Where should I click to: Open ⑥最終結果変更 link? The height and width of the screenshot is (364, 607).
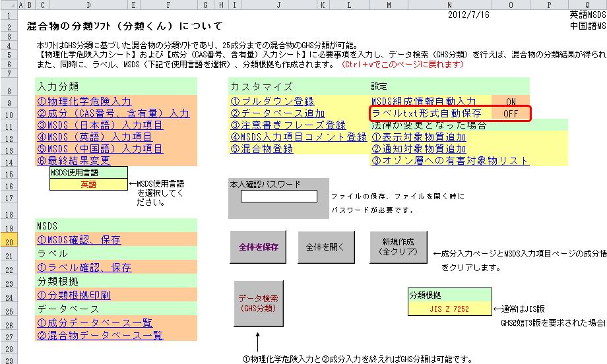pos(73,160)
